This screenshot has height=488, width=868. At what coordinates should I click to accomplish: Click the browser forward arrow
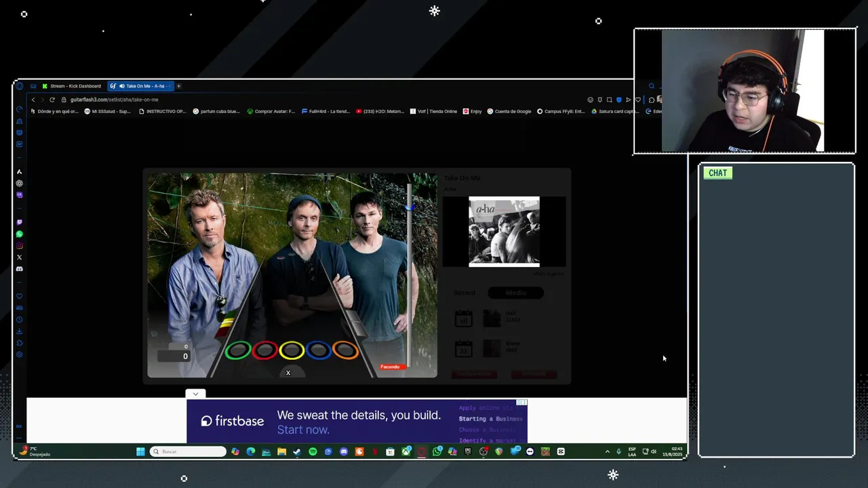[42, 100]
